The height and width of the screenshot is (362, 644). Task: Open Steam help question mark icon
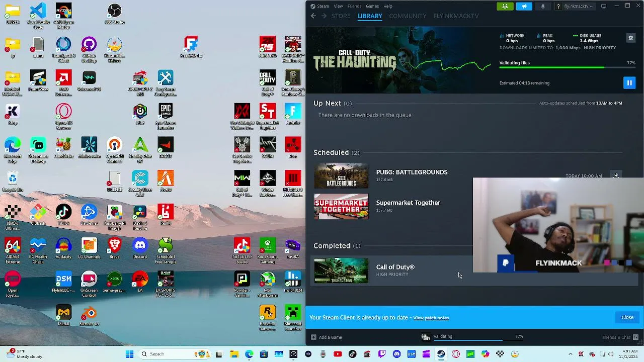click(558, 6)
